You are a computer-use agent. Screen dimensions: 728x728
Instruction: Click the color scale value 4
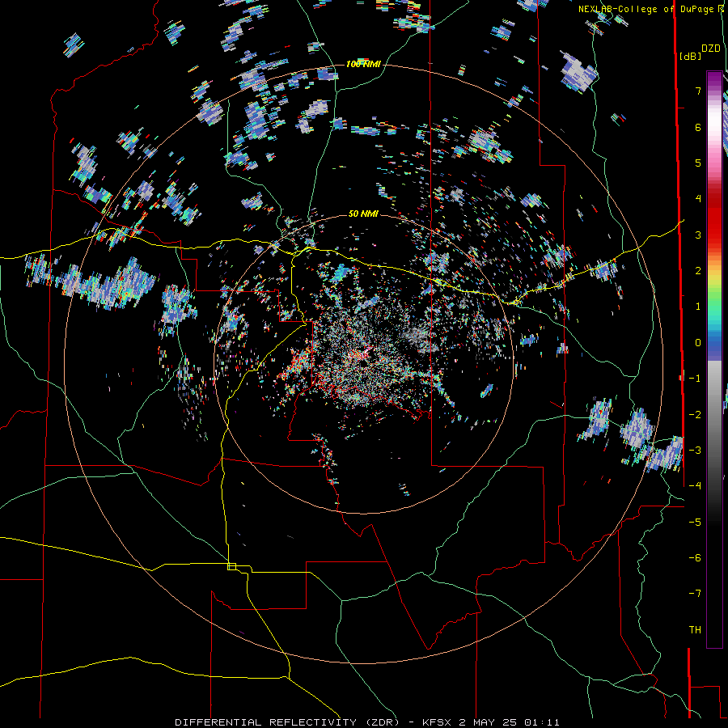pos(698,199)
